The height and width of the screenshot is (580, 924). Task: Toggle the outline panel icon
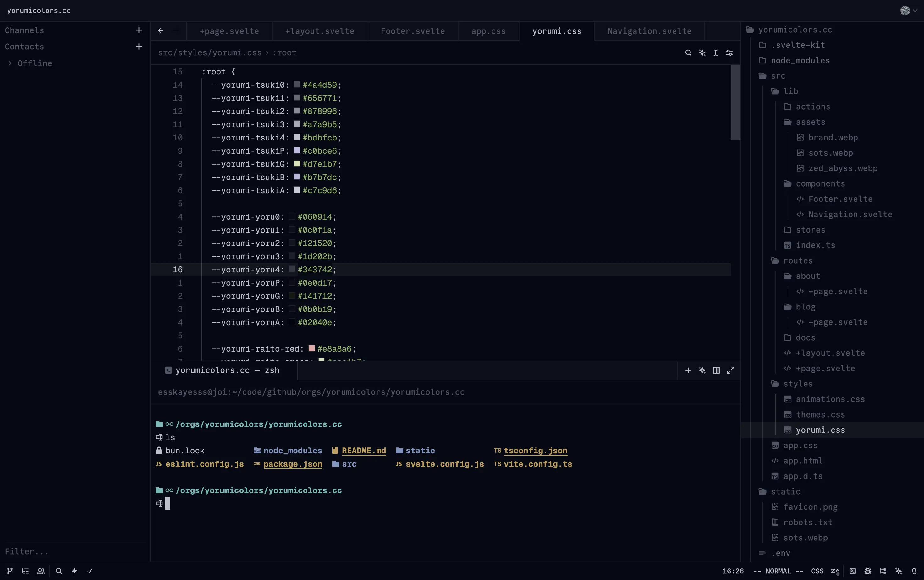pyautogui.click(x=25, y=571)
